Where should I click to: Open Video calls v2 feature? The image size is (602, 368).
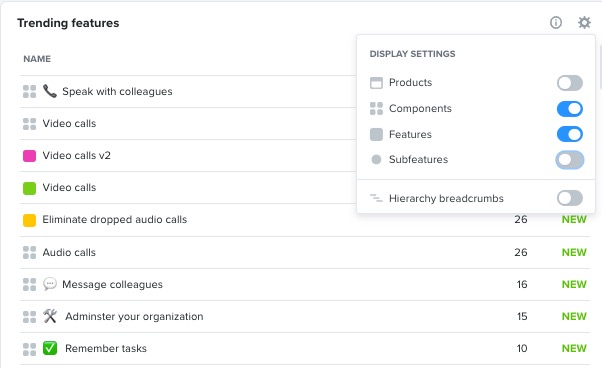point(76,155)
